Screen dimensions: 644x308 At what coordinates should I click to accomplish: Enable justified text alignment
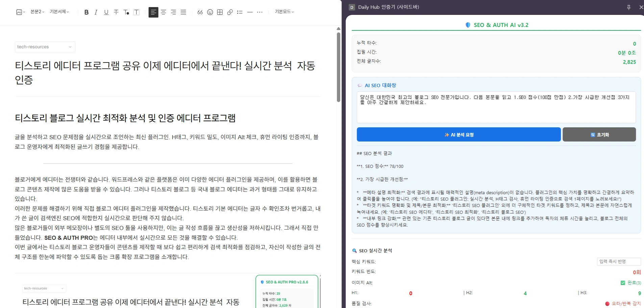(183, 12)
